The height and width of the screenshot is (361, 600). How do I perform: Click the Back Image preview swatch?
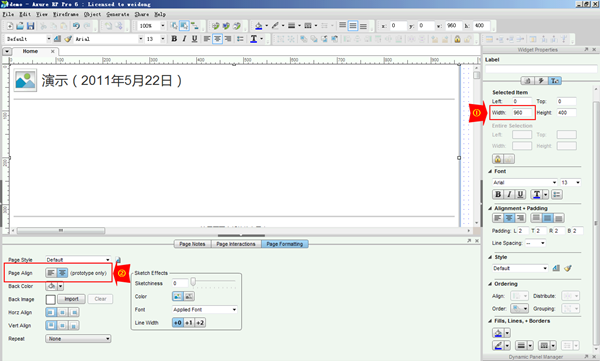coord(51,299)
